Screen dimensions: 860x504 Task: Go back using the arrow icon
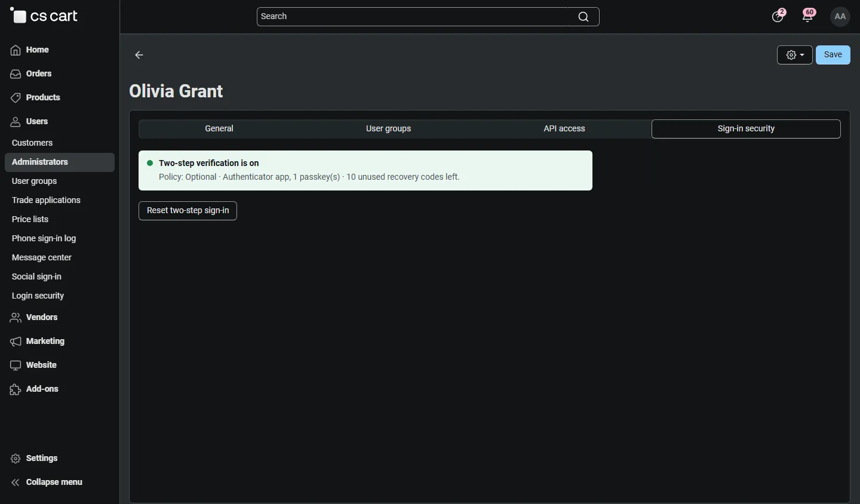coord(139,55)
